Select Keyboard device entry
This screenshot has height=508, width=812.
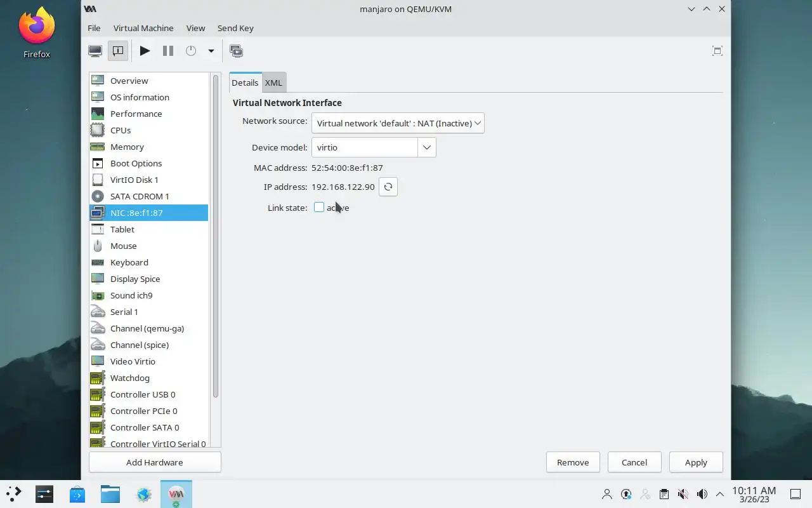click(148, 262)
